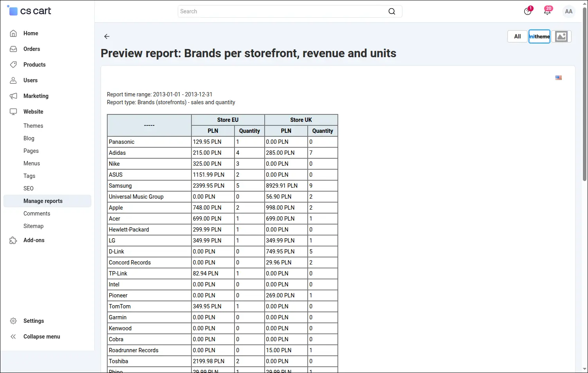Select the Initheme storefront button
The width and height of the screenshot is (588, 373).
click(539, 36)
